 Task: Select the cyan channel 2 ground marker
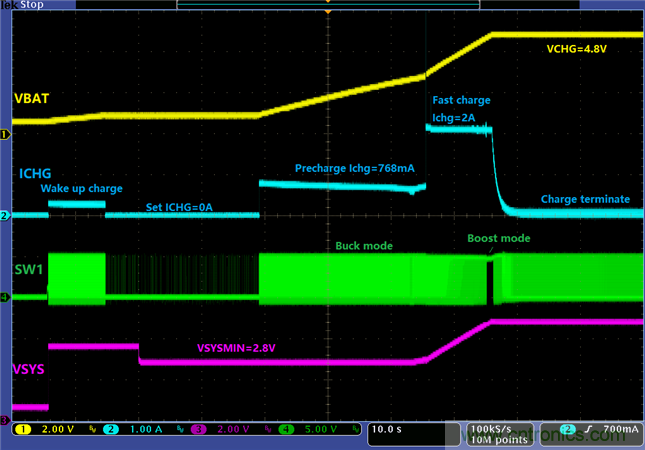pos(5,216)
